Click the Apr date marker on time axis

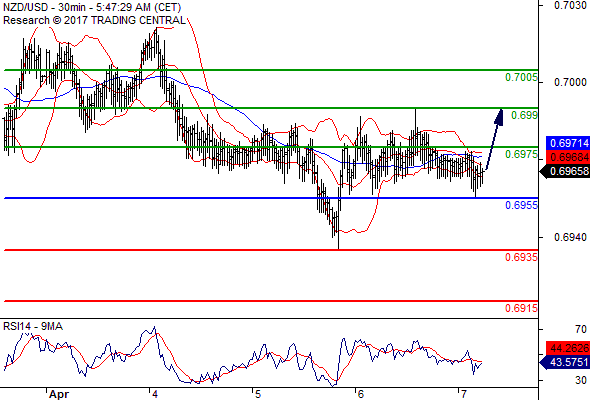(59, 394)
